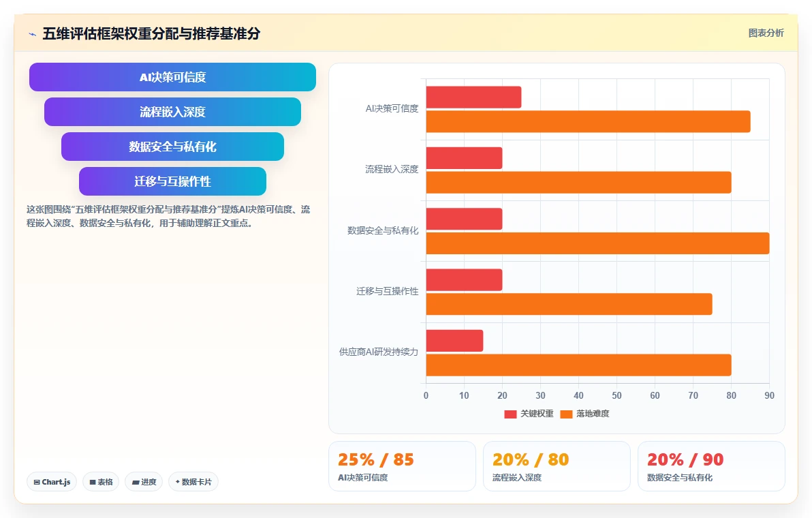Click the 进度 tag chip

tap(144, 482)
